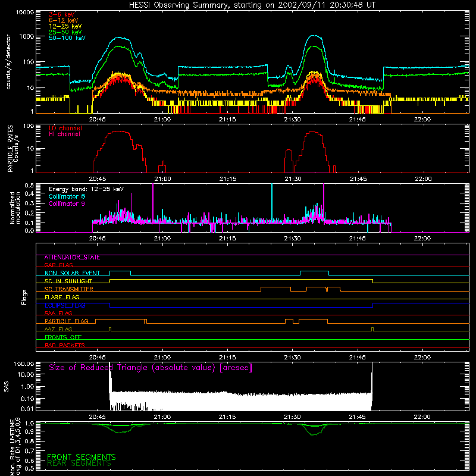Click the cyan '50-100 keV' legend label

pos(67,38)
